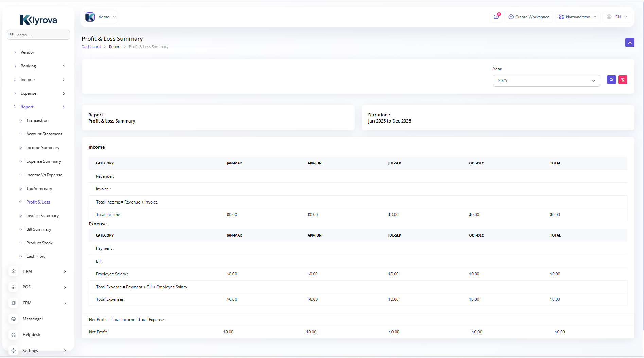Viewport: 644px width, 358px height.
Task: Click the POS grid icon
Action: [x=14, y=287]
